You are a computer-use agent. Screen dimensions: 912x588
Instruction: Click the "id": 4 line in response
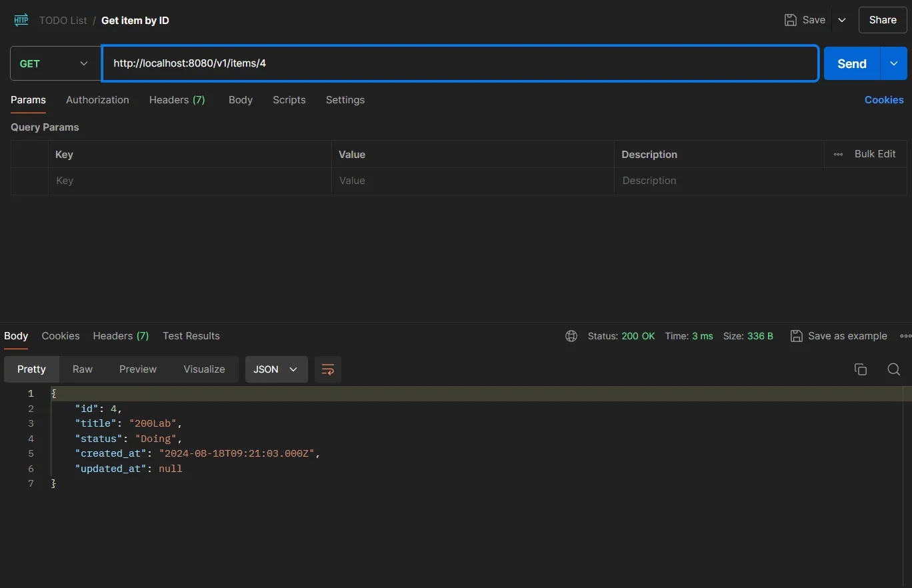coord(99,409)
